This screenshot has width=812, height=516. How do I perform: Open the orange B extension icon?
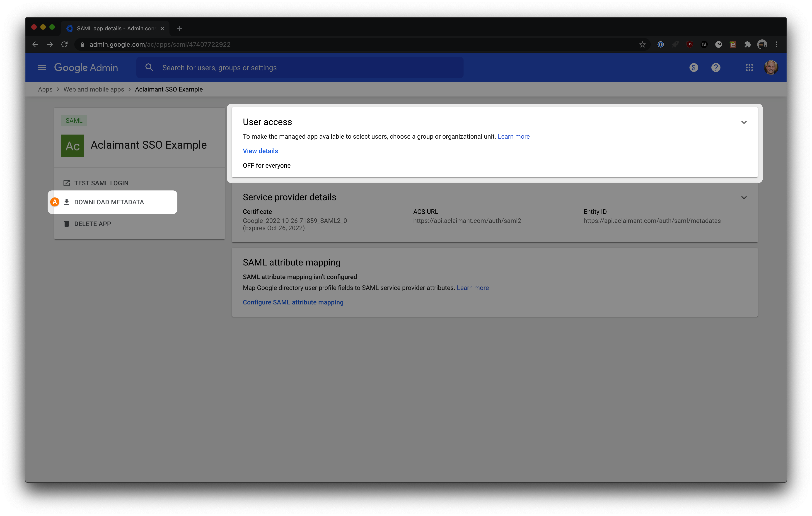click(733, 44)
